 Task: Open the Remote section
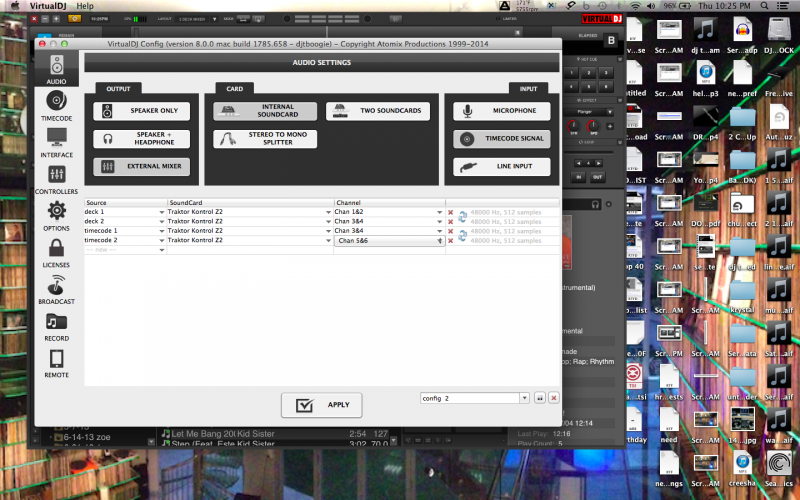click(56, 363)
